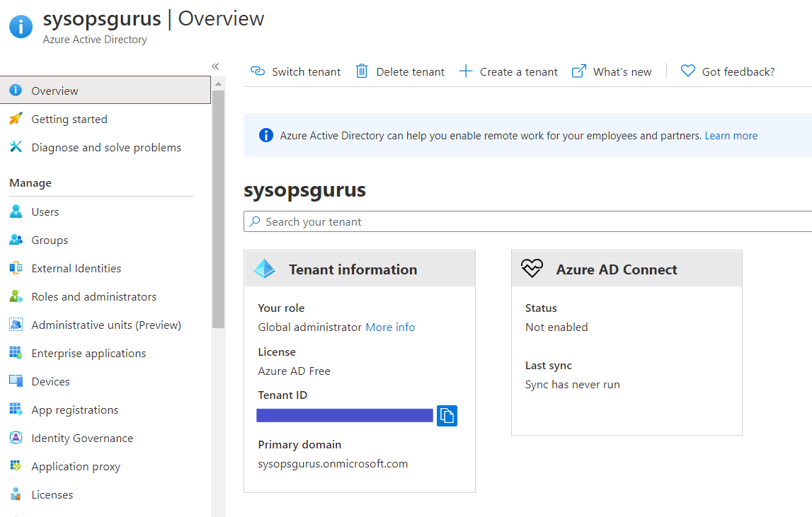812x517 pixels.
Task: Click the blue info icon in page header
Action: [x=21, y=26]
